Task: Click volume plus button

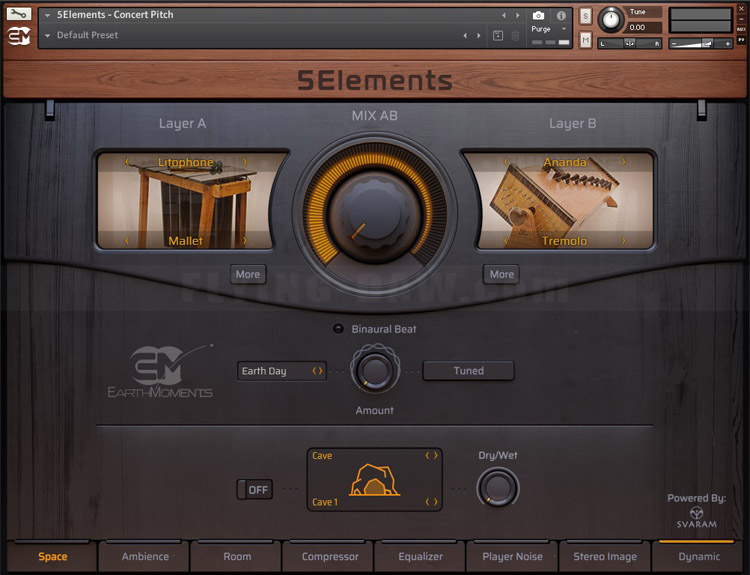Action: pyautogui.click(x=728, y=44)
